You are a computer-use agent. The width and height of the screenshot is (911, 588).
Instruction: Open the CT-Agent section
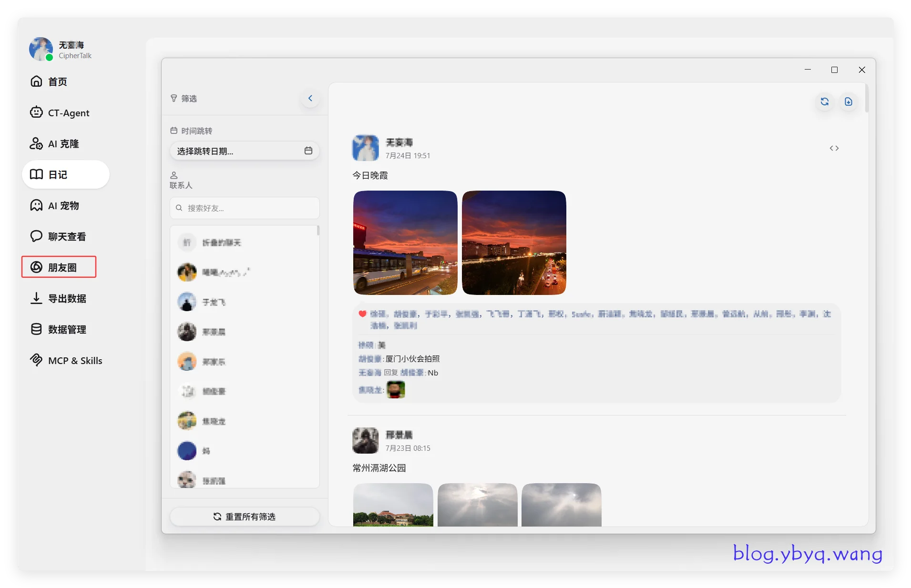coord(65,112)
